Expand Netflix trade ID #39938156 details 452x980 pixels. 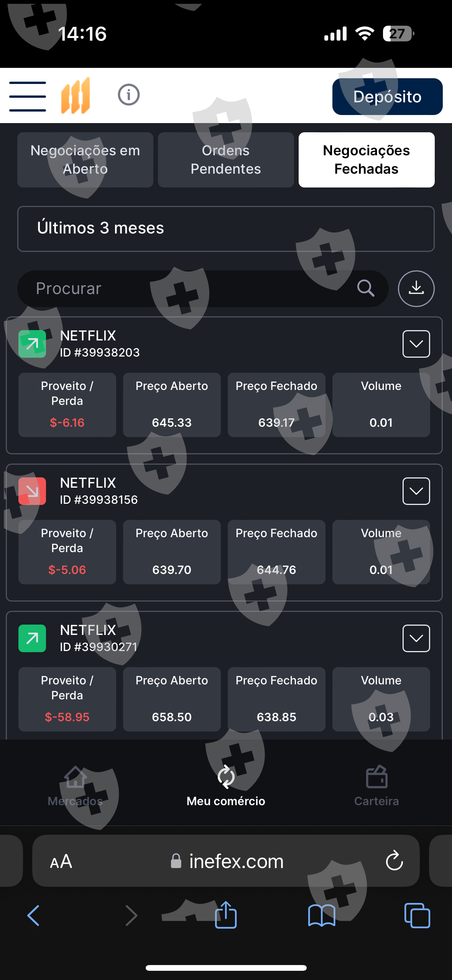click(416, 491)
